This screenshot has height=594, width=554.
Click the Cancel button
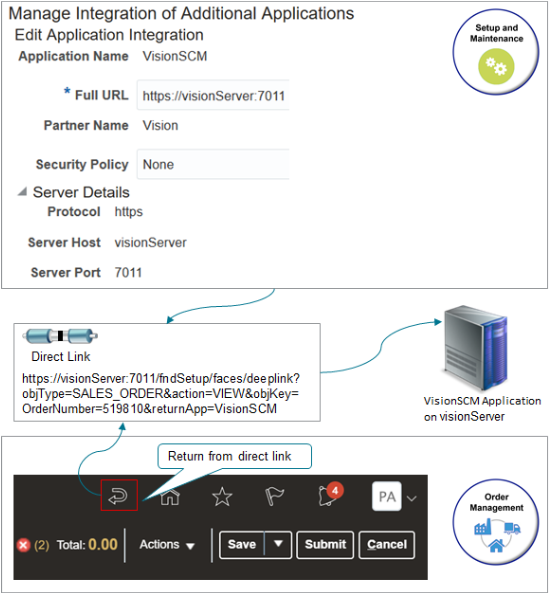coord(387,545)
